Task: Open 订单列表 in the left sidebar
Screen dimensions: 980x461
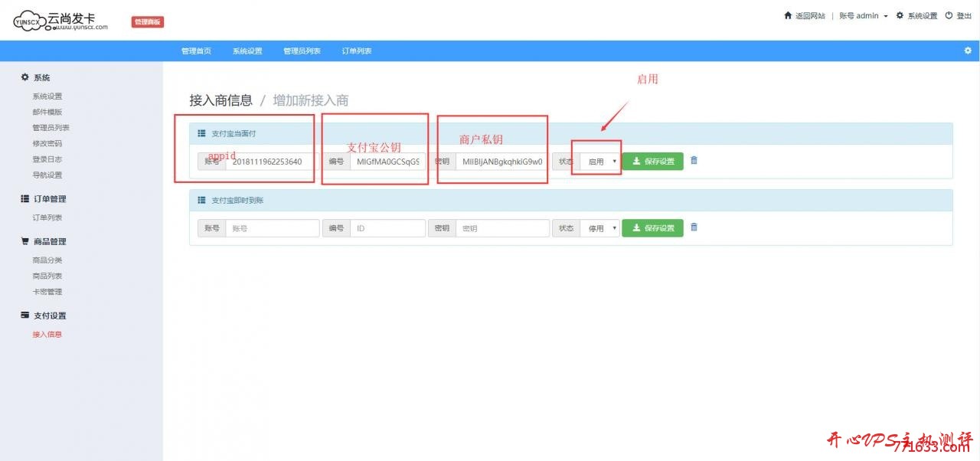Action: click(47, 217)
